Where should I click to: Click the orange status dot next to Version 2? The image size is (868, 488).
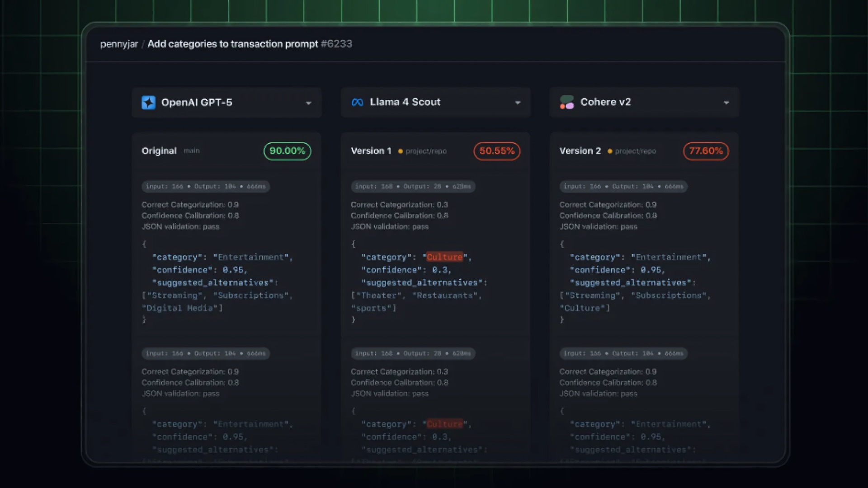coord(609,152)
